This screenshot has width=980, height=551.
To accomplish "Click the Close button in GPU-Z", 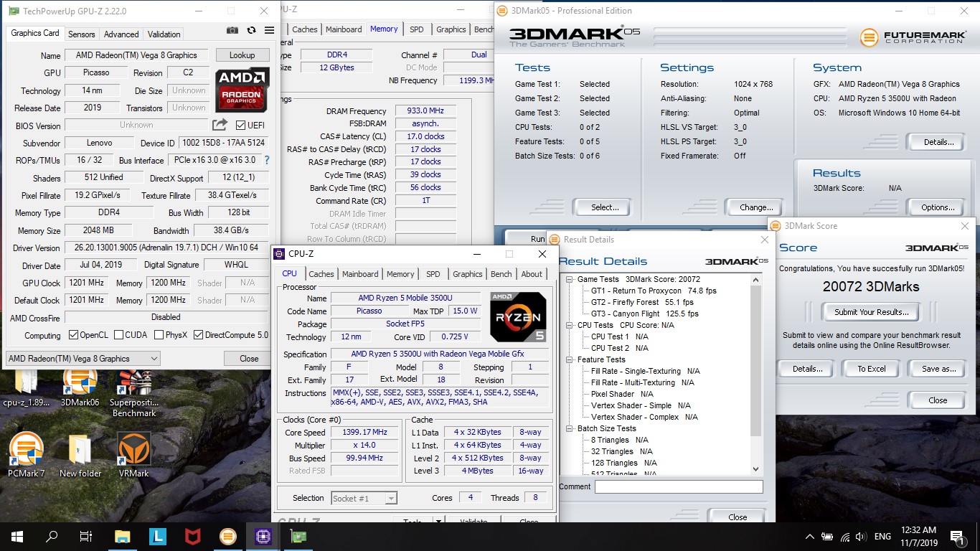I will click(x=249, y=359).
